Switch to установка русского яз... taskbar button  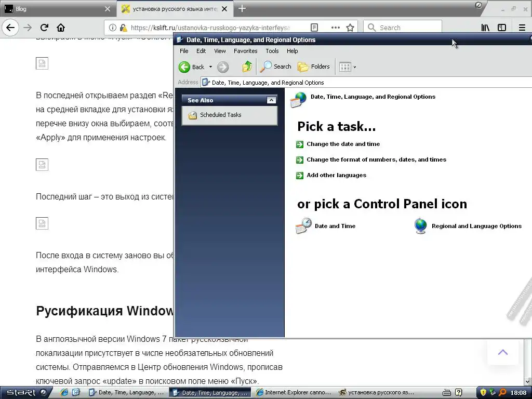pyautogui.click(x=378, y=393)
